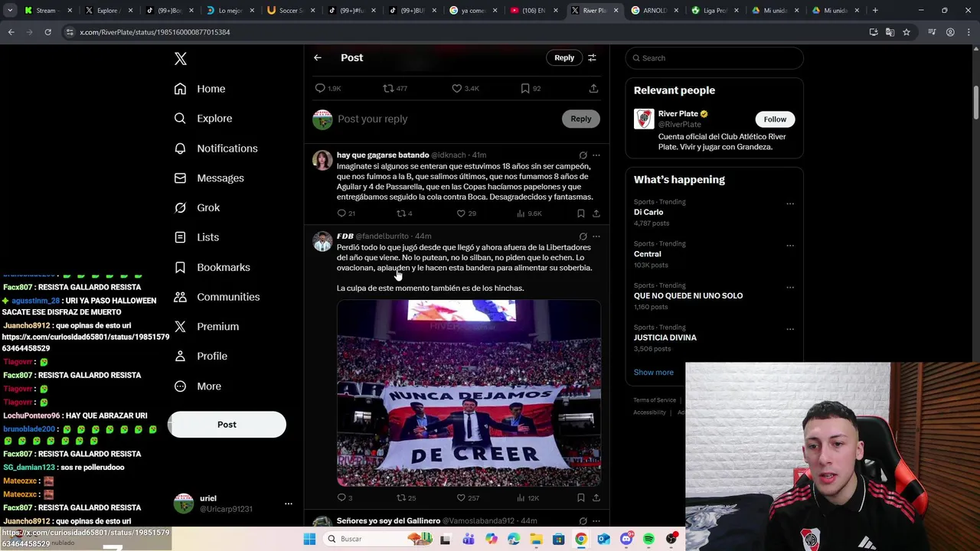Screen dimensions: 980x551
Task: Open Terms of Service footer link
Action: click(655, 400)
